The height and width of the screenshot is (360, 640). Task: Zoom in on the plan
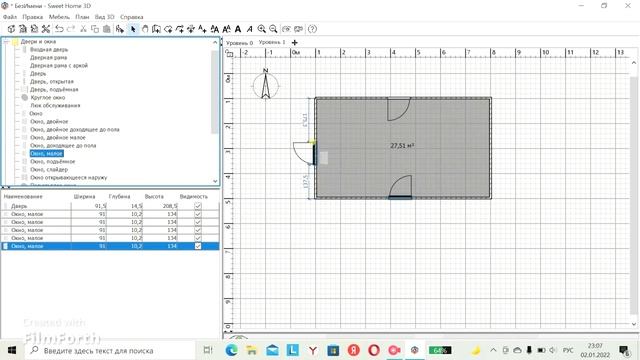click(x=262, y=29)
